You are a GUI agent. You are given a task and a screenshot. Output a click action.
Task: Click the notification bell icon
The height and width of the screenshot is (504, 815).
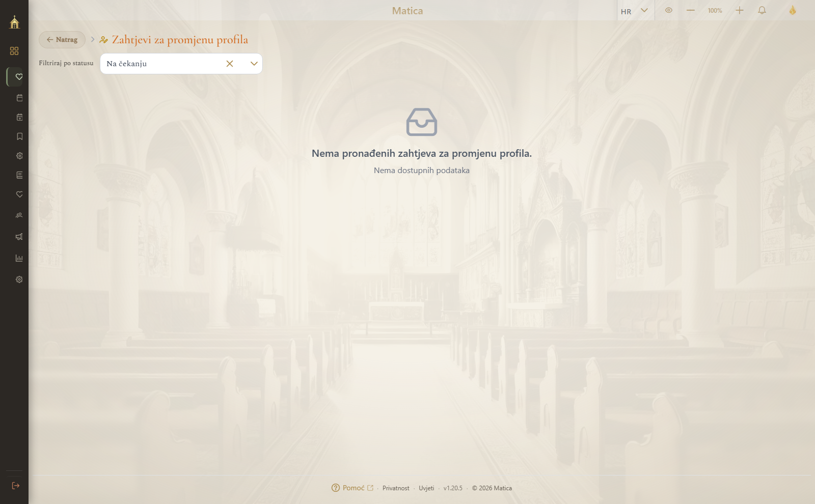[762, 10]
